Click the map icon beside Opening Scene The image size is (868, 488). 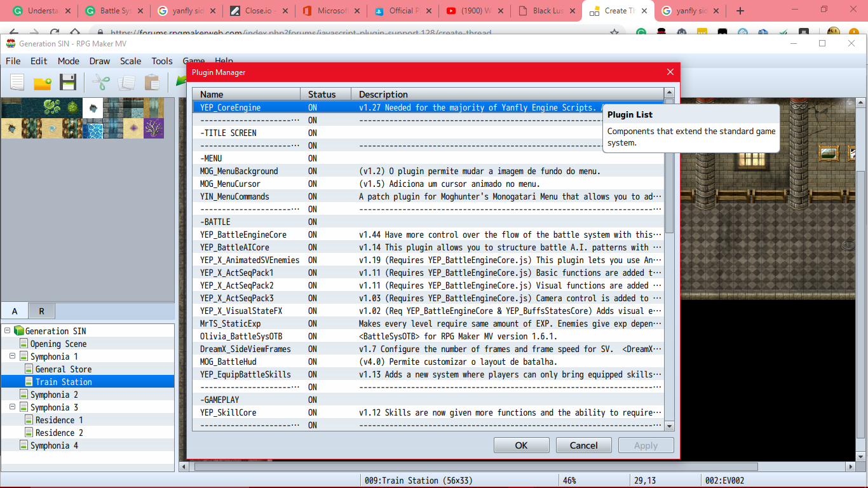pyautogui.click(x=24, y=343)
